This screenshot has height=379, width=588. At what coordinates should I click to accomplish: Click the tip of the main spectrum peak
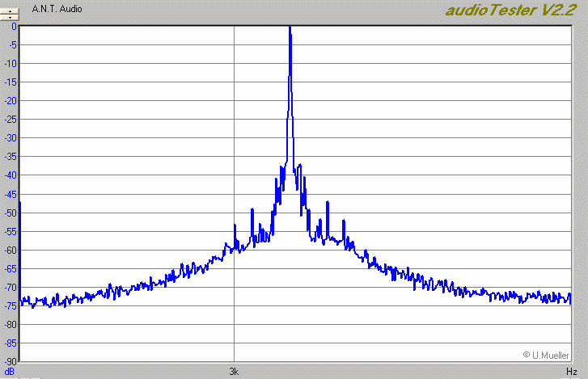tap(290, 27)
